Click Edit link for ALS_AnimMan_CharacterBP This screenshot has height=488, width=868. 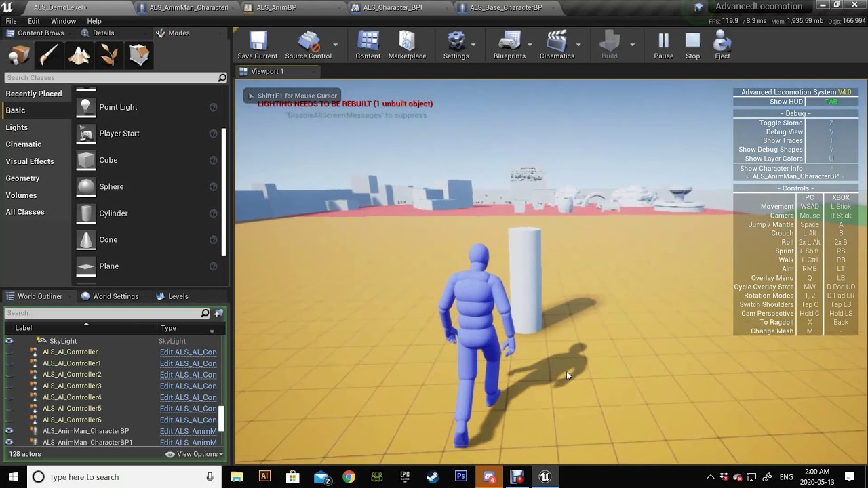(x=189, y=431)
